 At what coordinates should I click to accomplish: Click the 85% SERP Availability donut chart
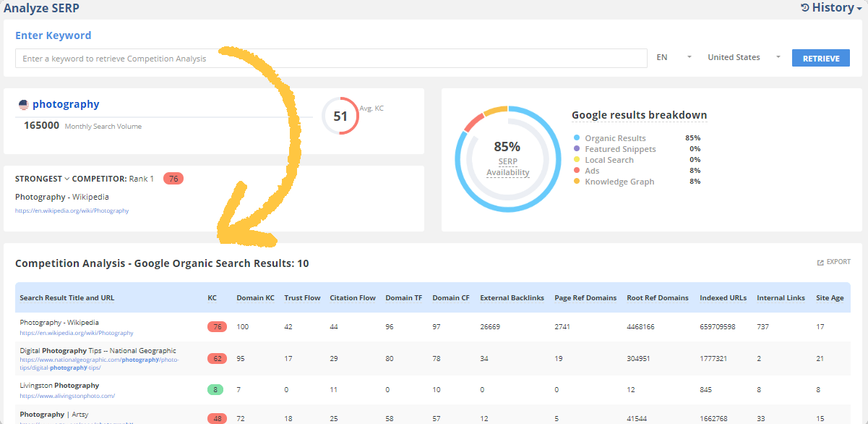pos(507,158)
